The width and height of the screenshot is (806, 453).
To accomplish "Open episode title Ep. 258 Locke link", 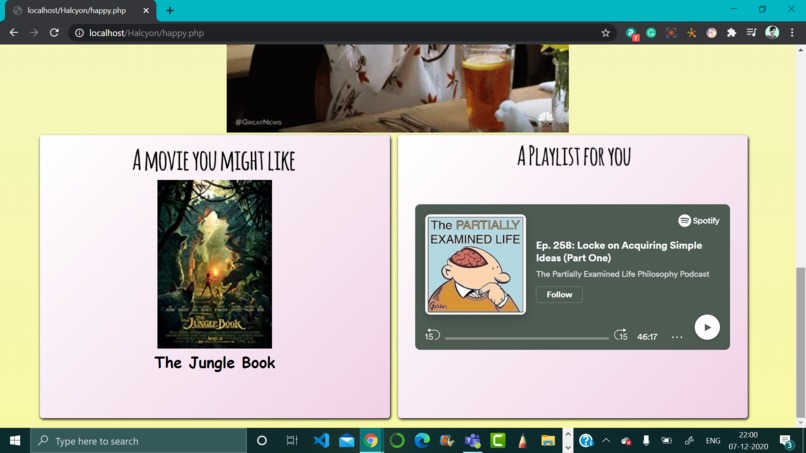I will [x=618, y=251].
